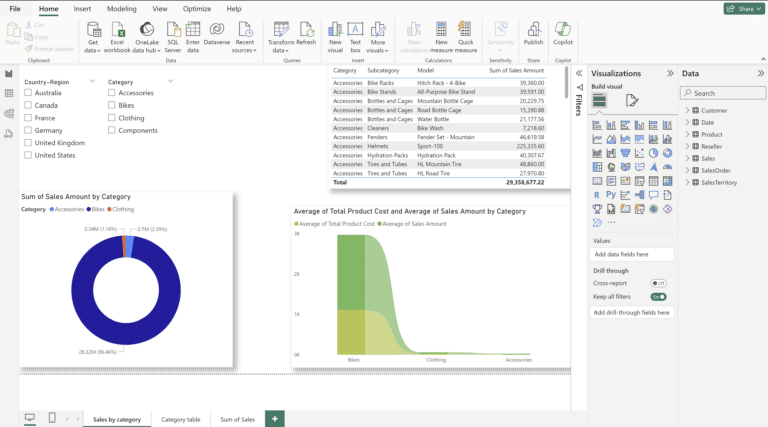
Task: Click Add drill-through fields here
Action: pos(632,312)
